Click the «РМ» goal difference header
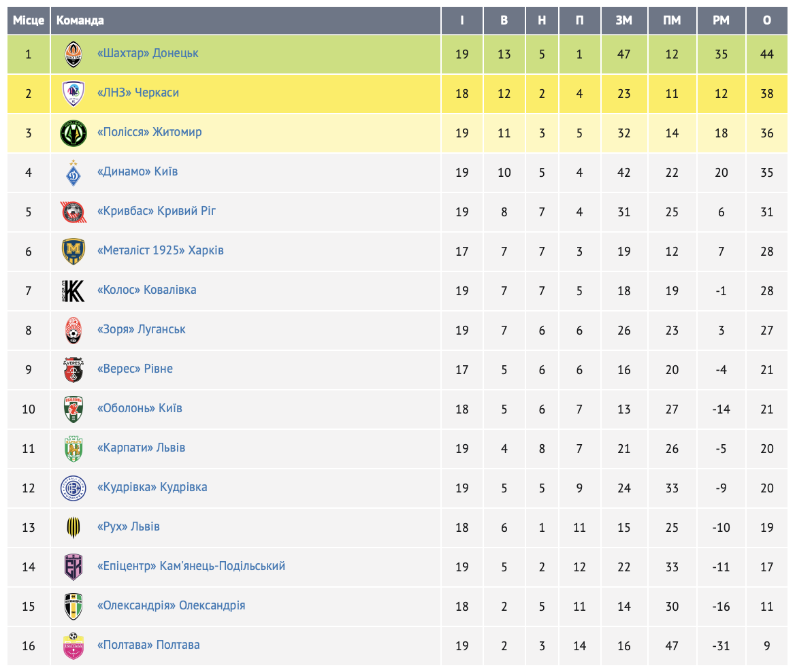Image resolution: width=795 pixels, height=672 pixels. (x=721, y=20)
